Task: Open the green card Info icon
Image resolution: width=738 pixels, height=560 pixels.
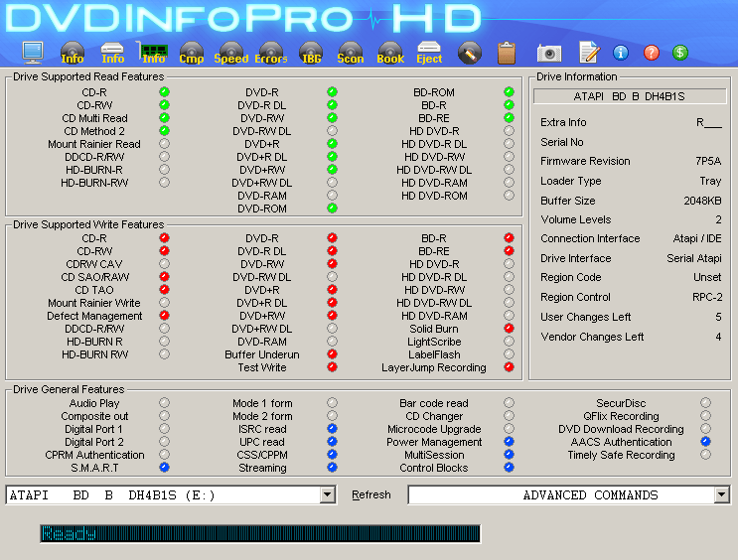Action: 153,53
